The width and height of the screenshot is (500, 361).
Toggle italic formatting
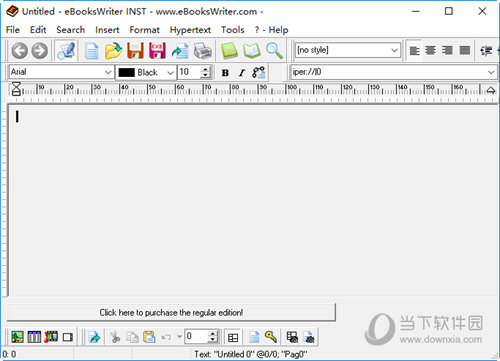(x=242, y=73)
